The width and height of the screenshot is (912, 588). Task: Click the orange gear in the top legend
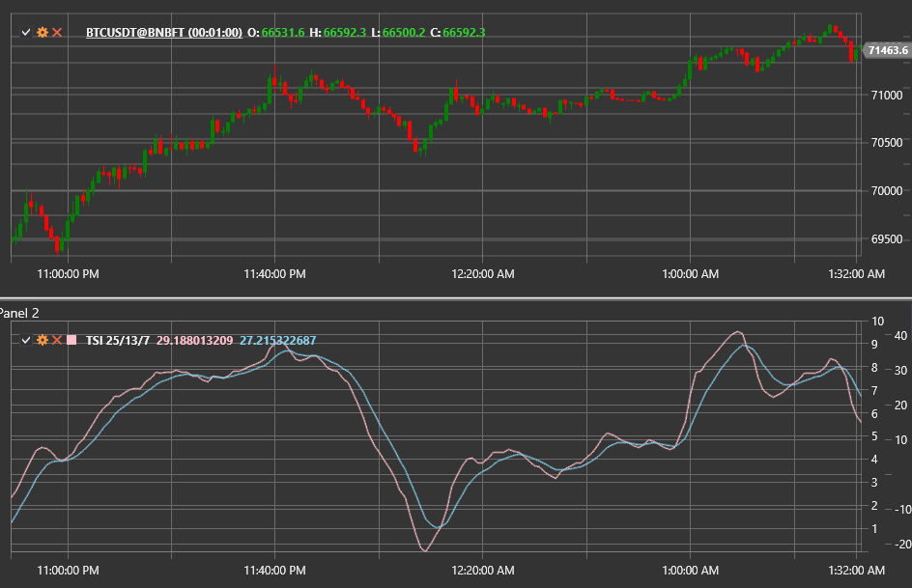coord(43,32)
